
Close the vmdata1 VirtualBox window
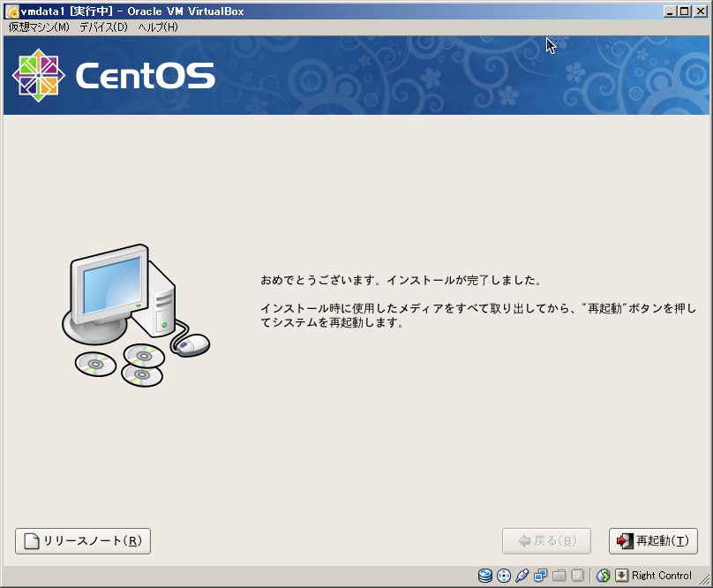tap(701, 11)
